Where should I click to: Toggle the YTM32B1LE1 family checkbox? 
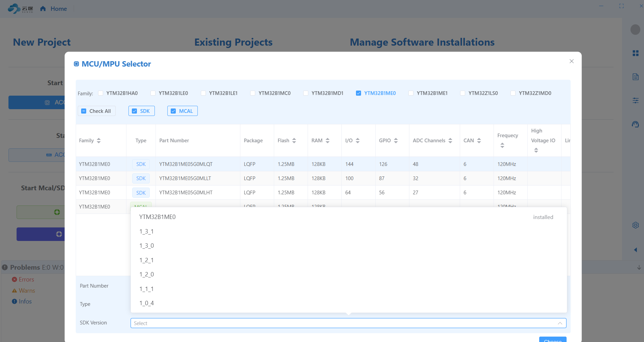pyautogui.click(x=203, y=93)
